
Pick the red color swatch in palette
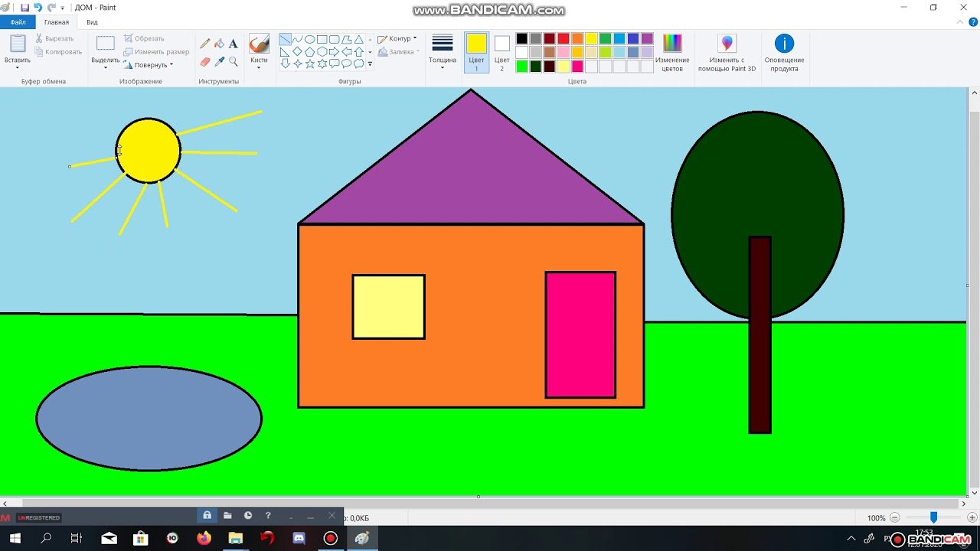(563, 39)
